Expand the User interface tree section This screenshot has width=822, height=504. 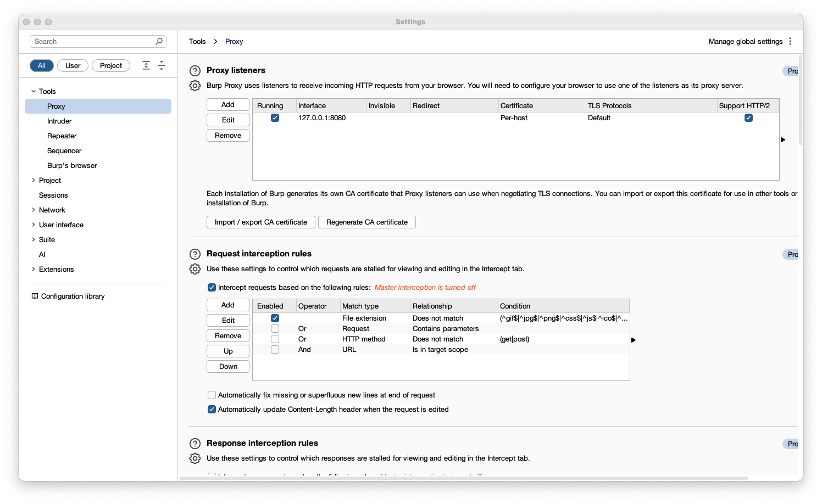(x=34, y=225)
